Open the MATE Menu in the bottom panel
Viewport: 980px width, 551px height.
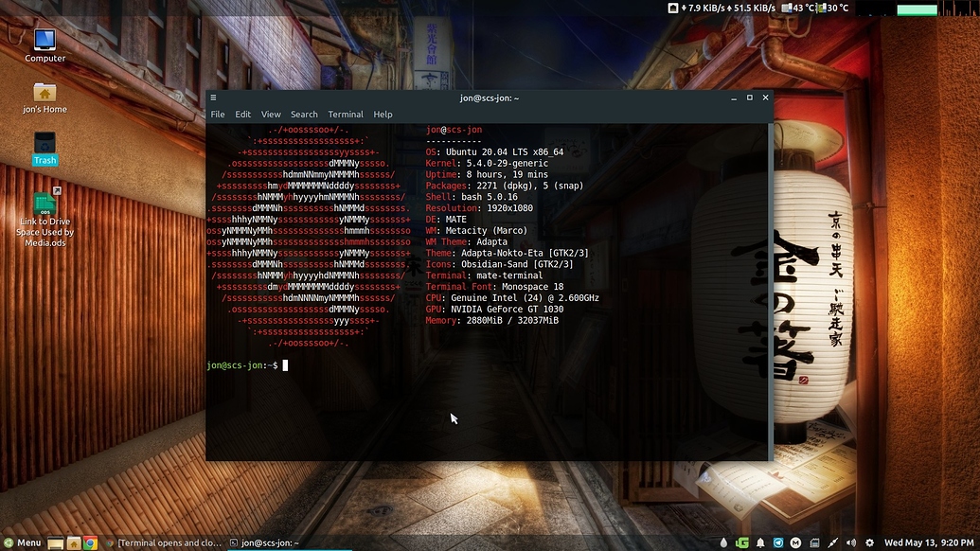click(x=21, y=542)
